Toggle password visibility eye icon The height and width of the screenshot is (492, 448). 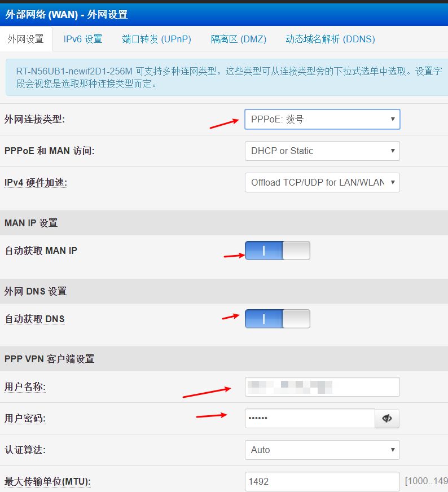387,419
